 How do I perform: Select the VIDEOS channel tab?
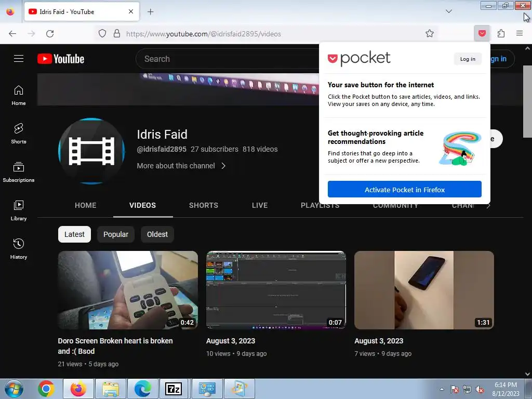[142, 205]
